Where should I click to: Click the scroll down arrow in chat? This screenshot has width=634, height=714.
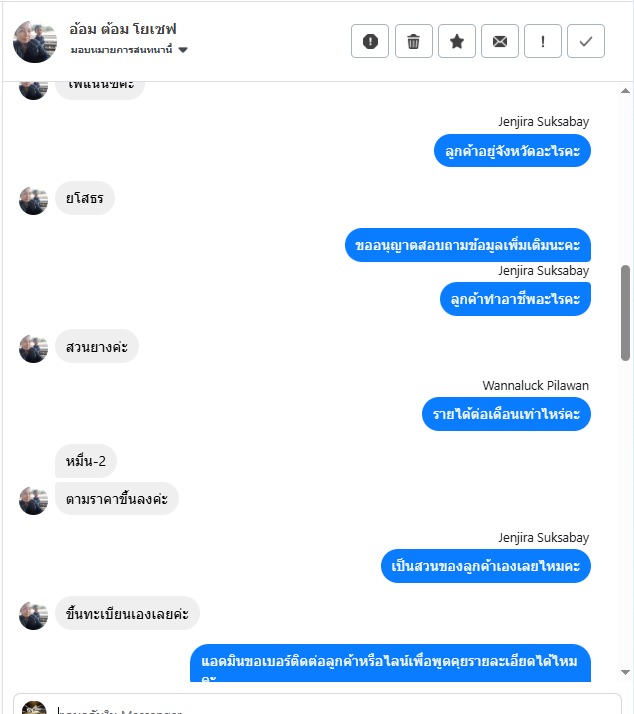625,672
